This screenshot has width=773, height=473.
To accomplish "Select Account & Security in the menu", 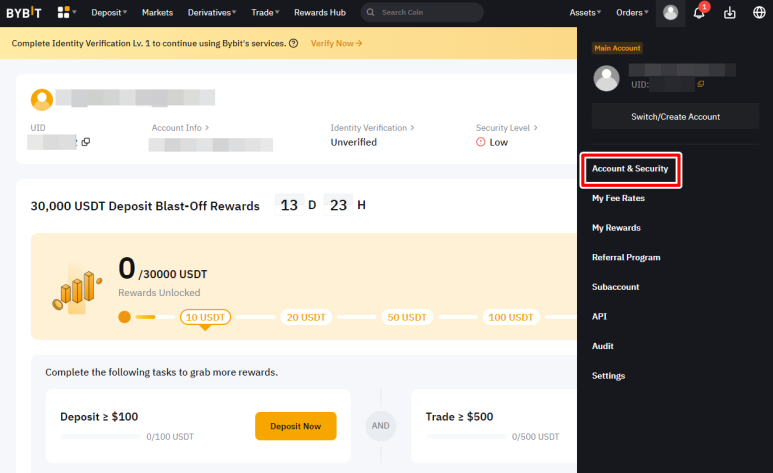I will click(x=630, y=169).
